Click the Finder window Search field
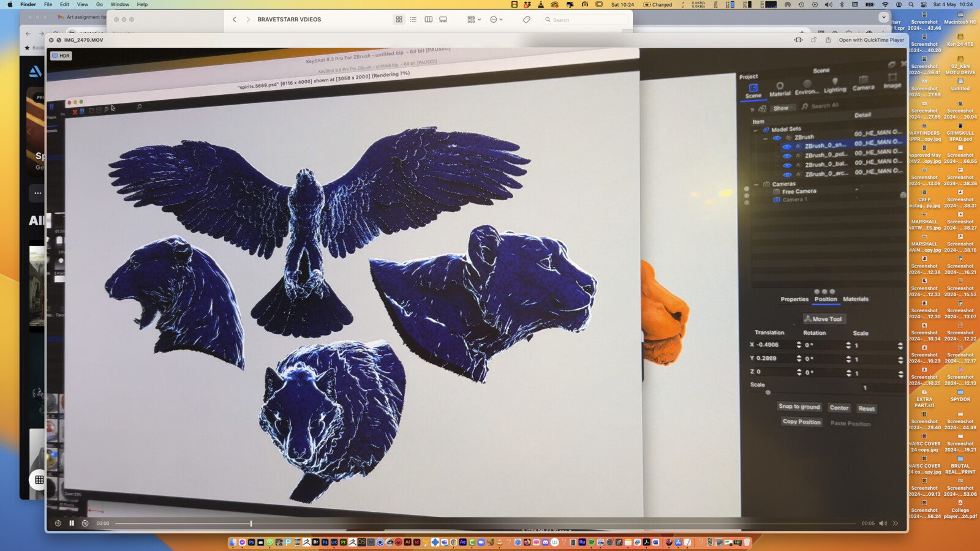This screenshot has width=980, height=551. click(x=585, y=20)
